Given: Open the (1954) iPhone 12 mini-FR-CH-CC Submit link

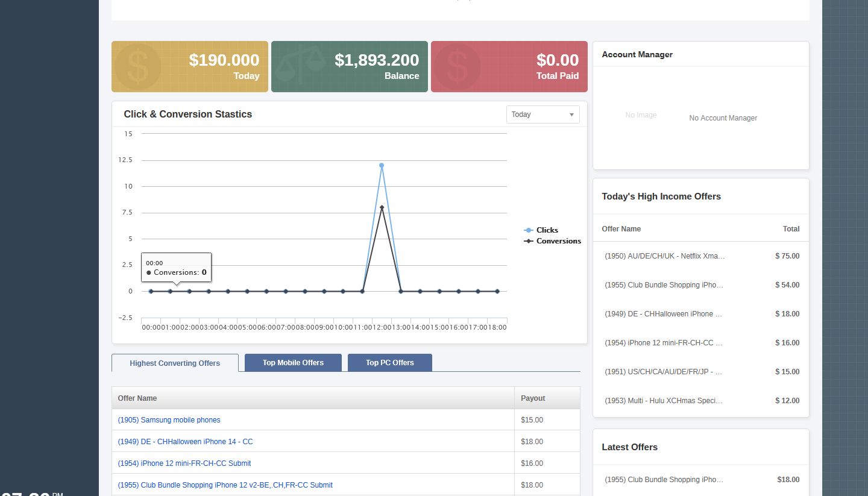Looking at the screenshot, I should click(184, 463).
